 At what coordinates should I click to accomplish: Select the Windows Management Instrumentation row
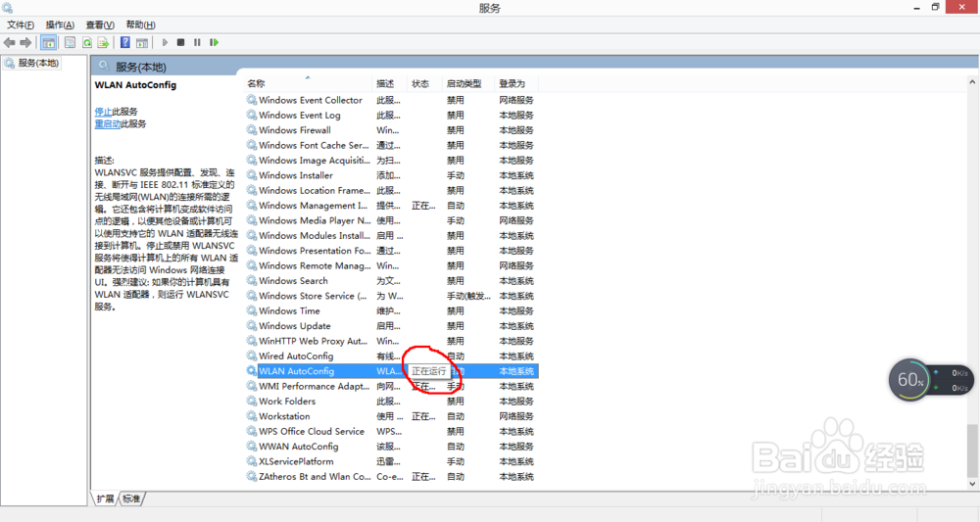[391, 206]
